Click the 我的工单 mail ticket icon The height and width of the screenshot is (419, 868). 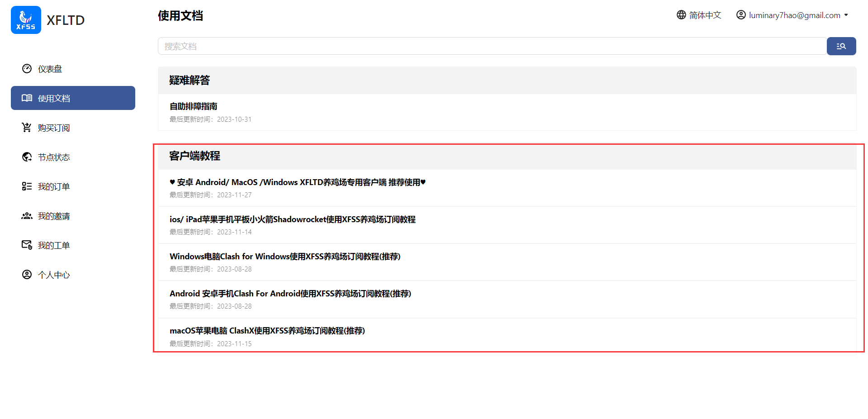click(x=27, y=245)
